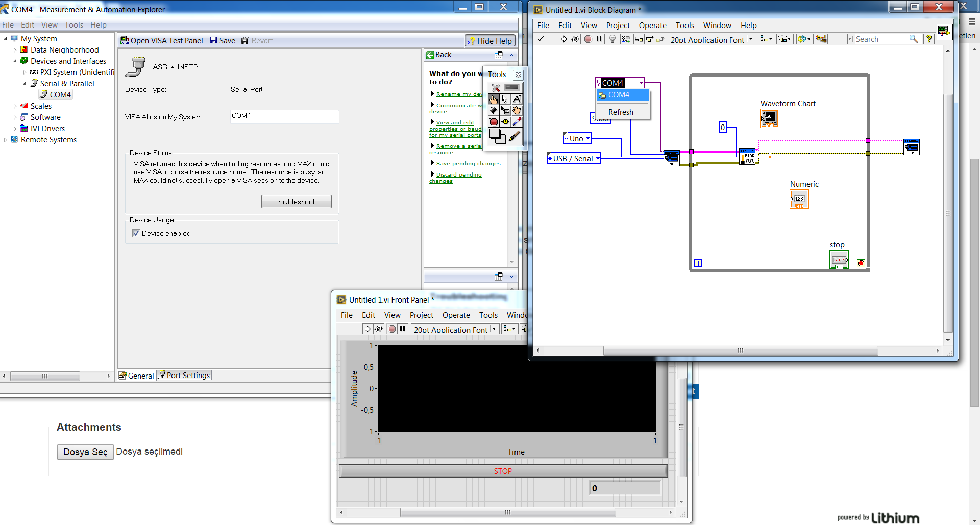The image size is (980, 525).
Task: Choose COM4 from VISA resource dropdown list
Action: 623,95
